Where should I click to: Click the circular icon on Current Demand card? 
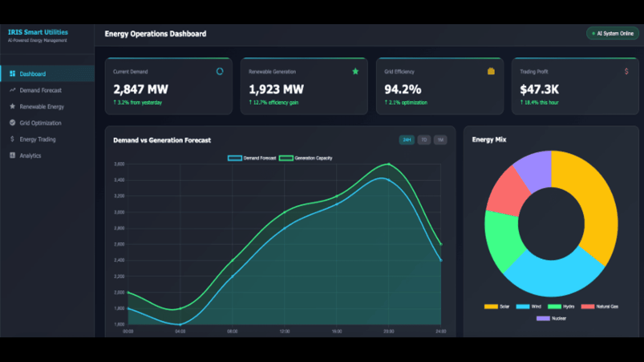click(x=220, y=71)
